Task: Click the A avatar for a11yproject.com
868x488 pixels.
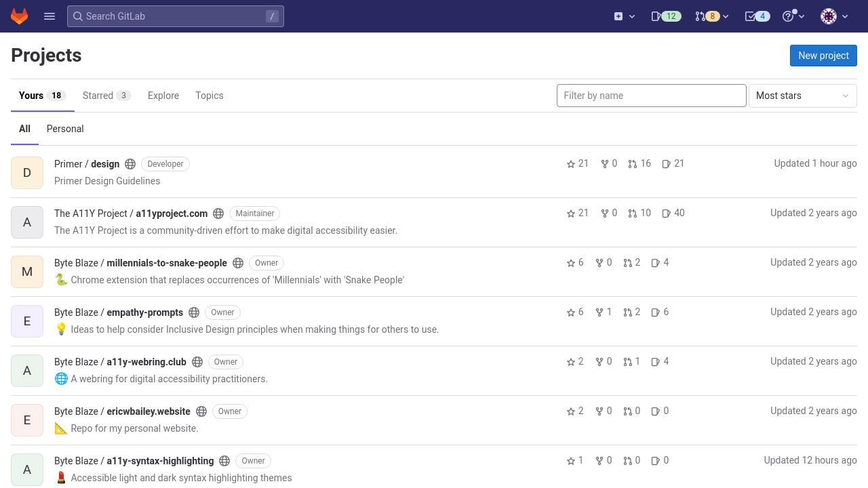Action: click(27, 222)
